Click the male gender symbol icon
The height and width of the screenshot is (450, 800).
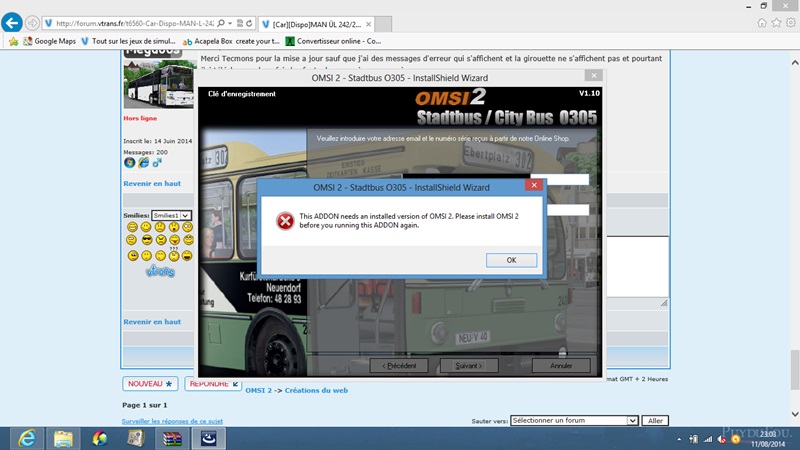pyautogui.click(x=157, y=162)
